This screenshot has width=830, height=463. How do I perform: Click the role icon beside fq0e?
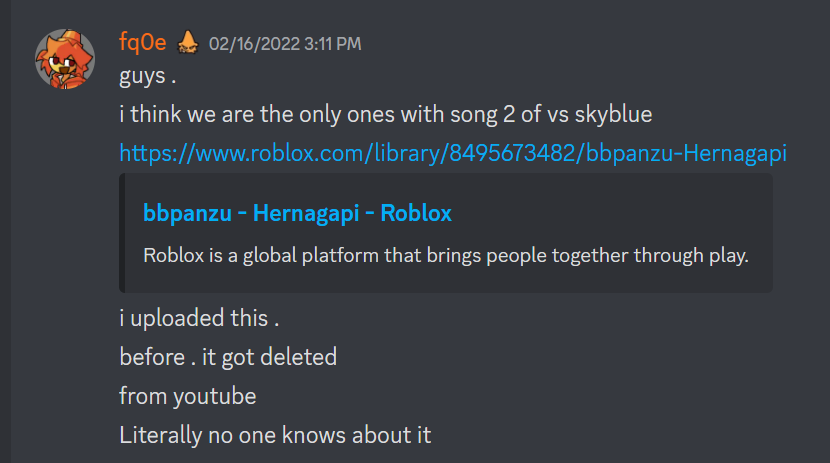click(187, 42)
